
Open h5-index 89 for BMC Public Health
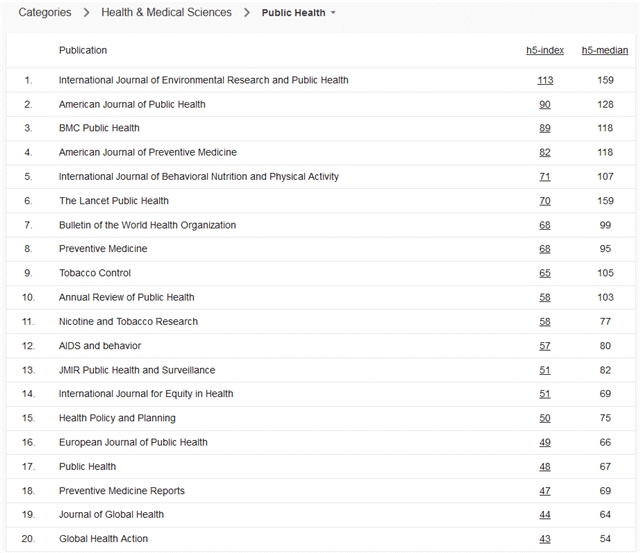click(545, 128)
